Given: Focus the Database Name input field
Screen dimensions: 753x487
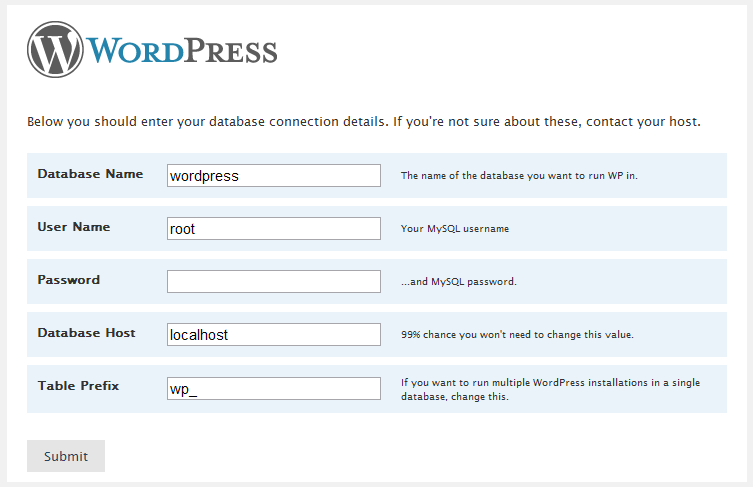Looking at the screenshot, I should click(x=274, y=176).
